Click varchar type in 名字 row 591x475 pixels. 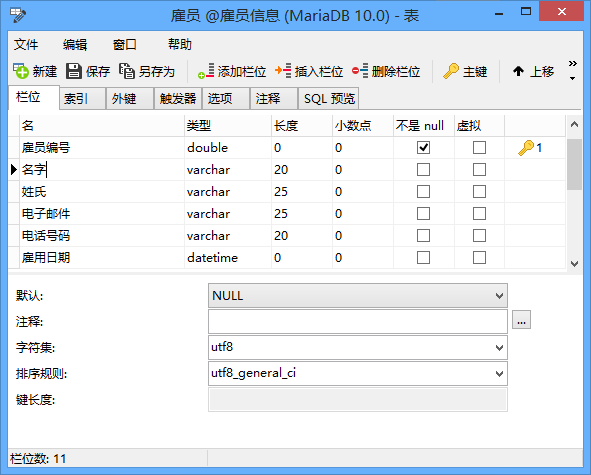228,170
